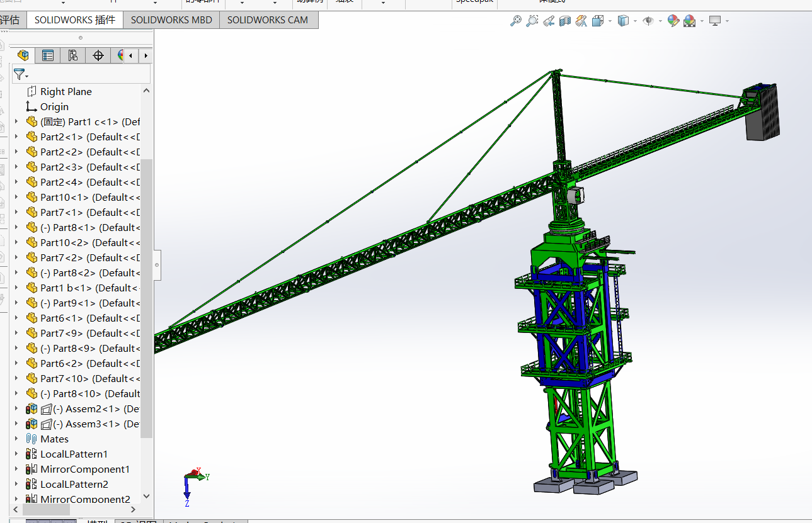The height and width of the screenshot is (523, 812).
Task: Click the Zoom to Fit icon
Action: [516, 21]
